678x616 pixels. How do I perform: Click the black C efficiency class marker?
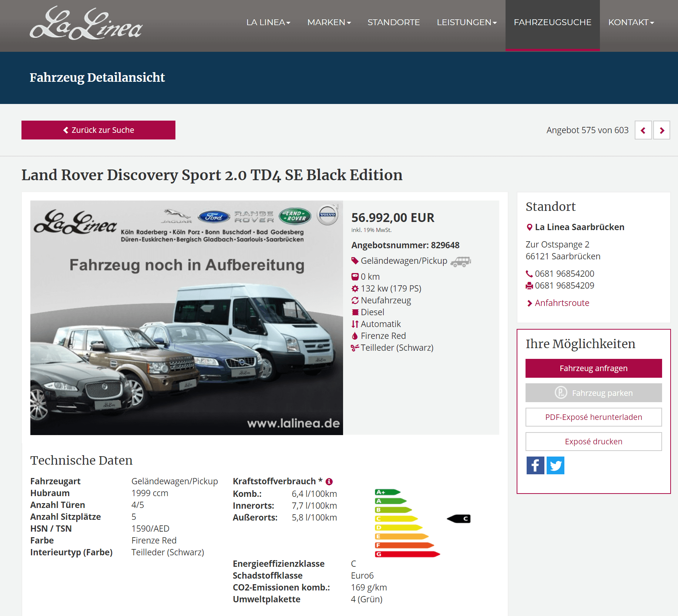coord(459,519)
